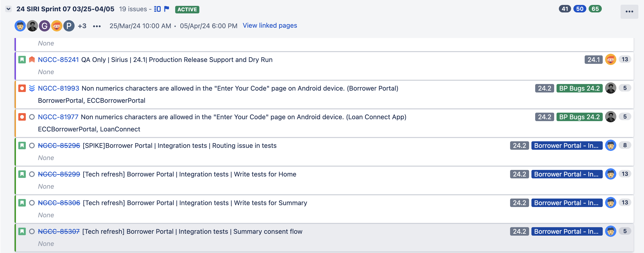Click the blue flag icon in sprint header
Screen dimensions: 644x253
167,9
